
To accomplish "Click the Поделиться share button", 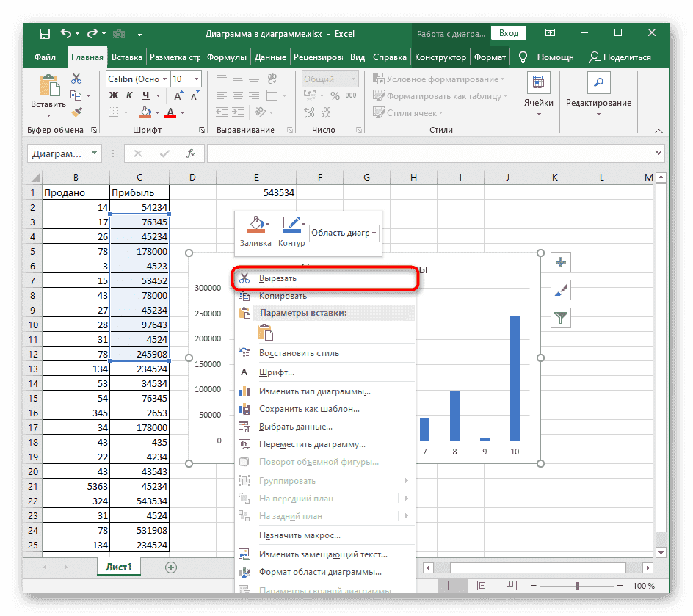I will (x=620, y=57).
